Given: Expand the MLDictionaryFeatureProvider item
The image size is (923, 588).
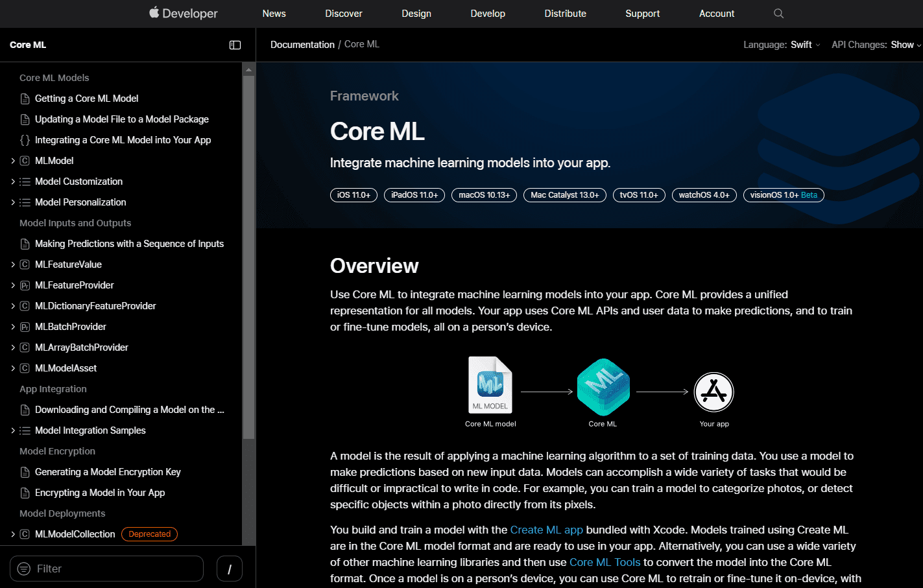Looking at the screenshot, I should 13,306.
